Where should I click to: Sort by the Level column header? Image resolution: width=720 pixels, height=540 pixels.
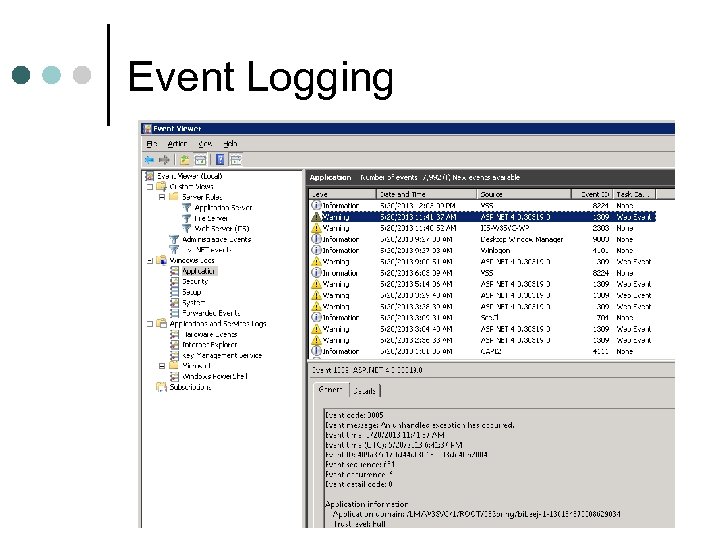[342, 194]
